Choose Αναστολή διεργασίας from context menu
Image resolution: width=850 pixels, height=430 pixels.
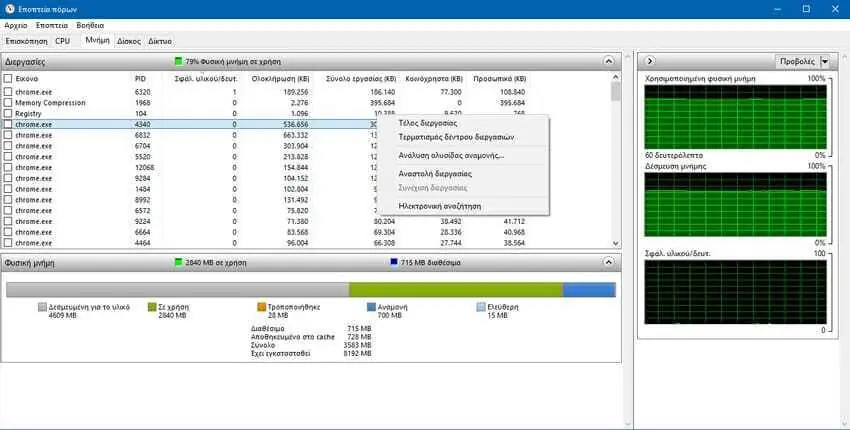pos(435,174)
